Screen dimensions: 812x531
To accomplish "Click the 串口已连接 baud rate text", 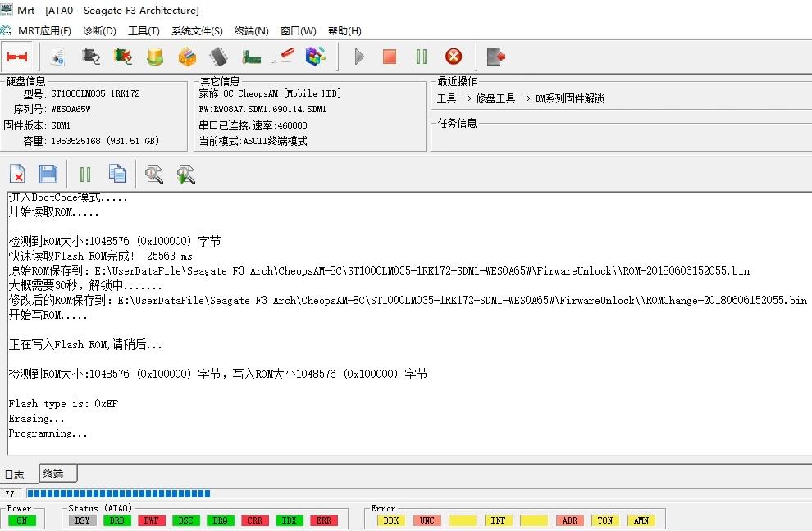I will tap(253, 125).
